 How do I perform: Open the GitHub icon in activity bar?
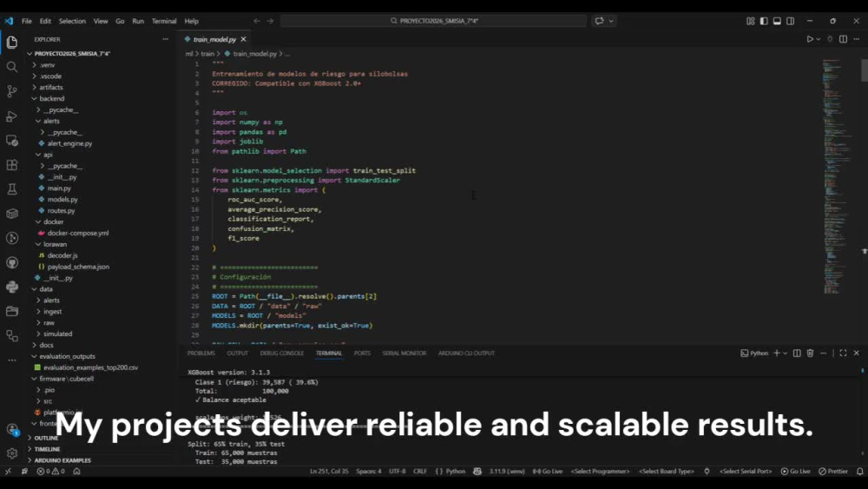click(x=11, y=262)
